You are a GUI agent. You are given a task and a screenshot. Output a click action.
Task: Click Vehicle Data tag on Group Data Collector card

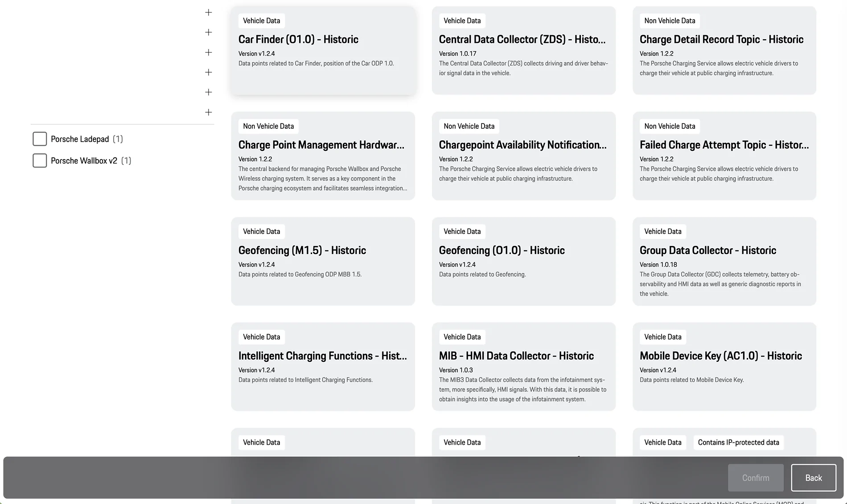pos(663,231)
